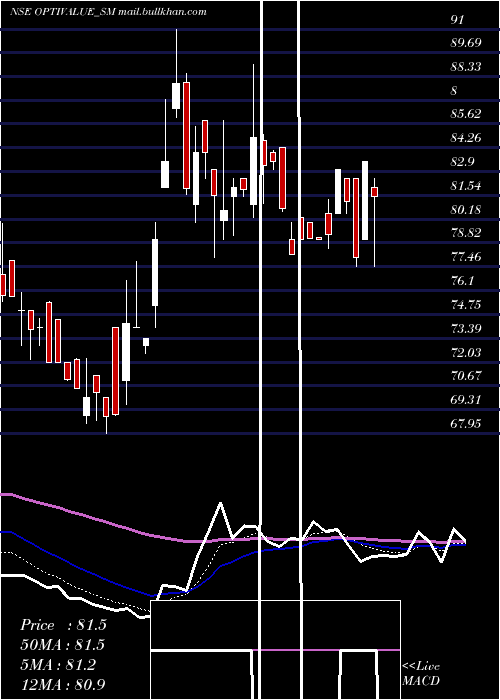Click the 89.69 price axis label
The height and width of the screenshot is (700, 500).
point(466,43)
